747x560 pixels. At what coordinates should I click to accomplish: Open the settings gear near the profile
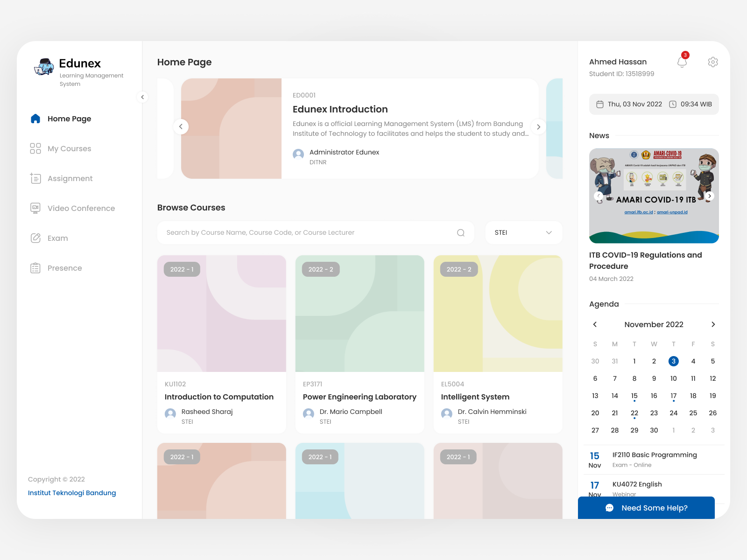(713, 61)
